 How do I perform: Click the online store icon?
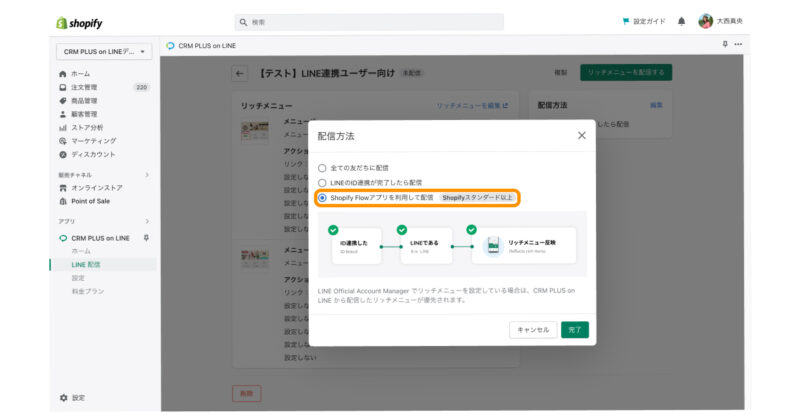click(63, 188)
